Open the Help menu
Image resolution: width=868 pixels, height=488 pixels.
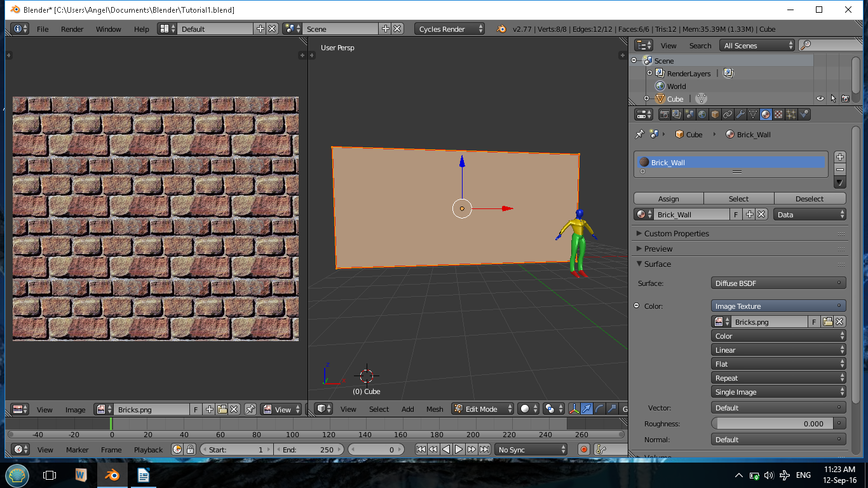[x=142, y=29]
